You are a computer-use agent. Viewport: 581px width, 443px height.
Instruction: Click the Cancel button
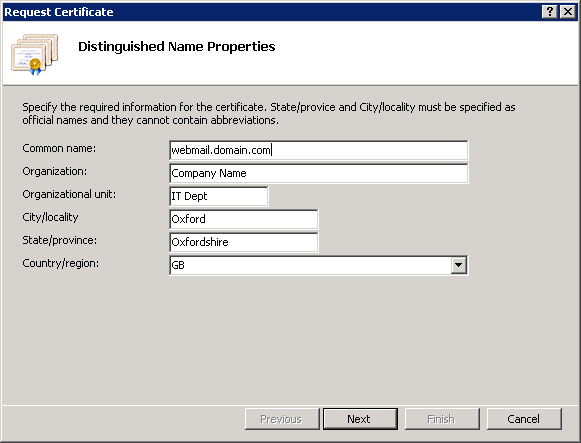coord(524,419)
